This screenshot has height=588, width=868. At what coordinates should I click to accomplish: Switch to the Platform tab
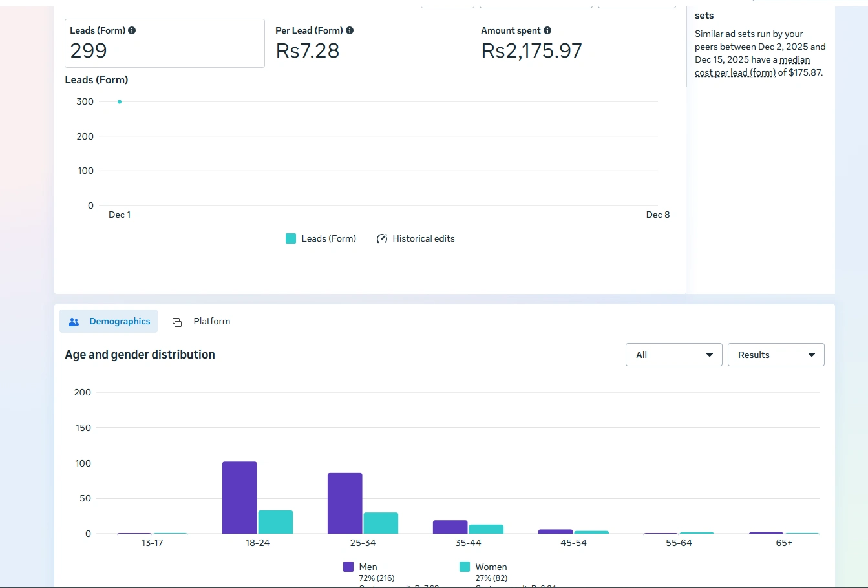coord(202,321)
